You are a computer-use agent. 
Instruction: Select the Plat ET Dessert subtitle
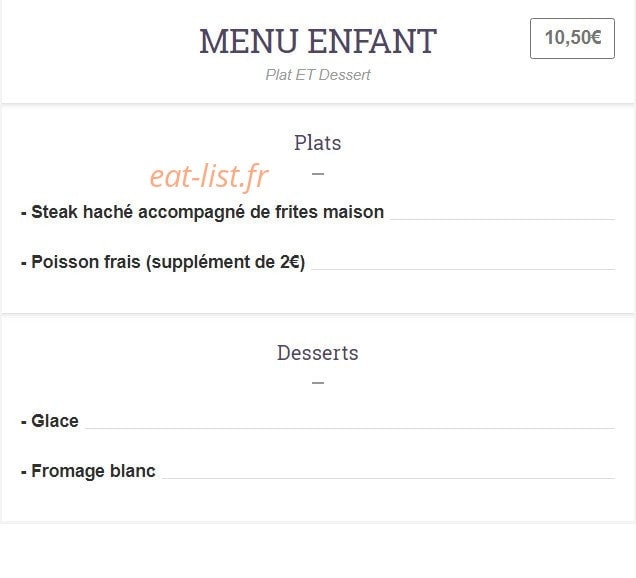318,75
